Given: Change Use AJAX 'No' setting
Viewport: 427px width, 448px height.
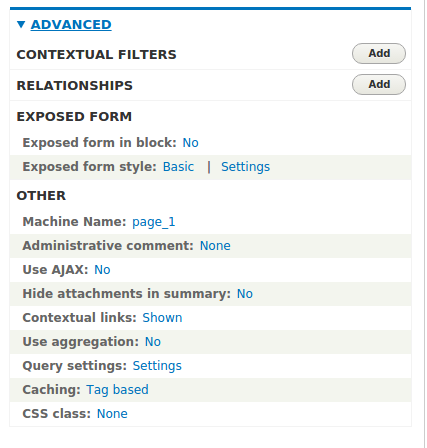Looking at the screenshot, I should [x=102, y=270].
